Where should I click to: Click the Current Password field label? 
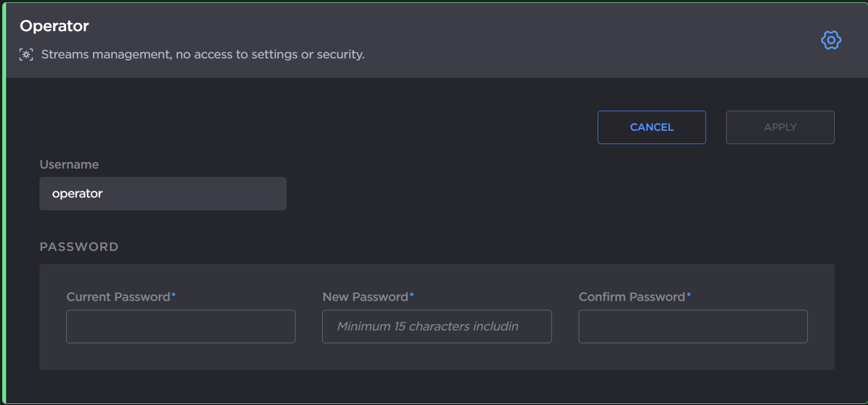(117, 297)
